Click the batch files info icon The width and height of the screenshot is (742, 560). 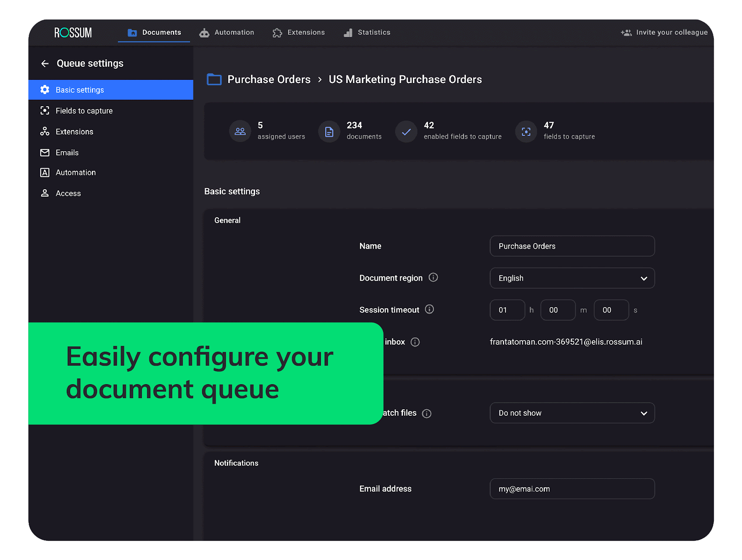[x=427, y=413]
